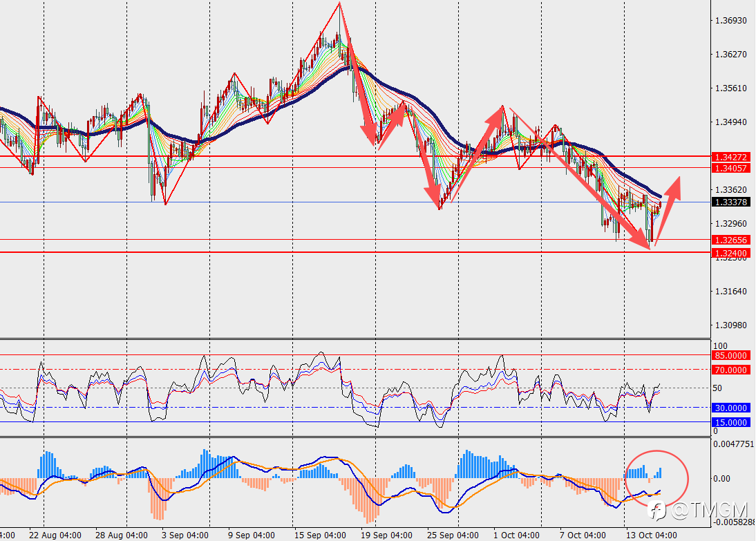756x541 pixels.
Task: Click the oscillator scale value 100
Action: coord(720,345)
